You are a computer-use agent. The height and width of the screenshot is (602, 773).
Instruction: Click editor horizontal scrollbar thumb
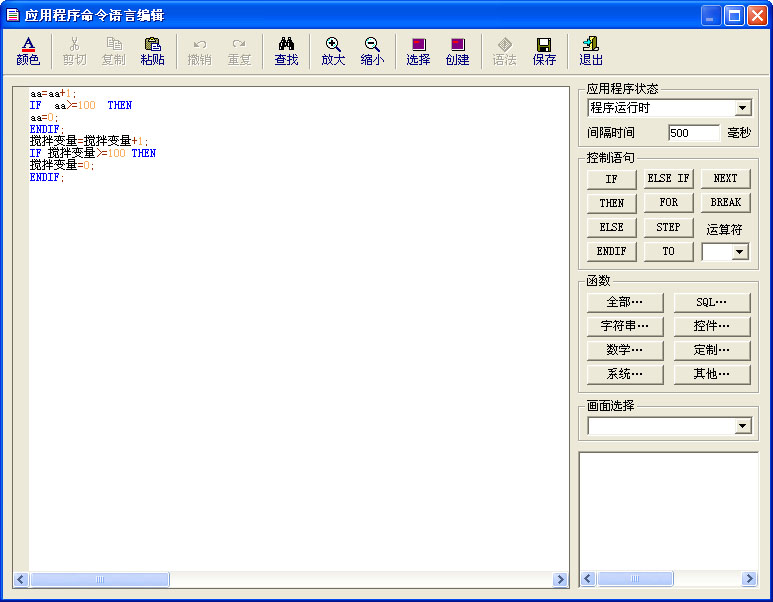click(100, 579)
